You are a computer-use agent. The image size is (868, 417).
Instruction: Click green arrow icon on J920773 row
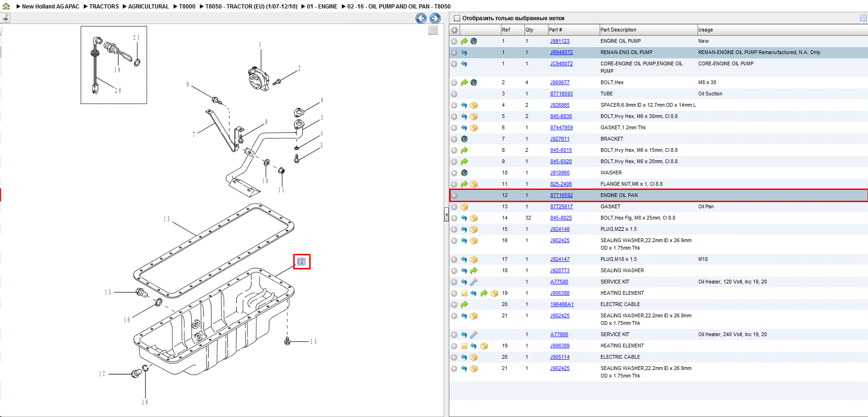(474, 271)
